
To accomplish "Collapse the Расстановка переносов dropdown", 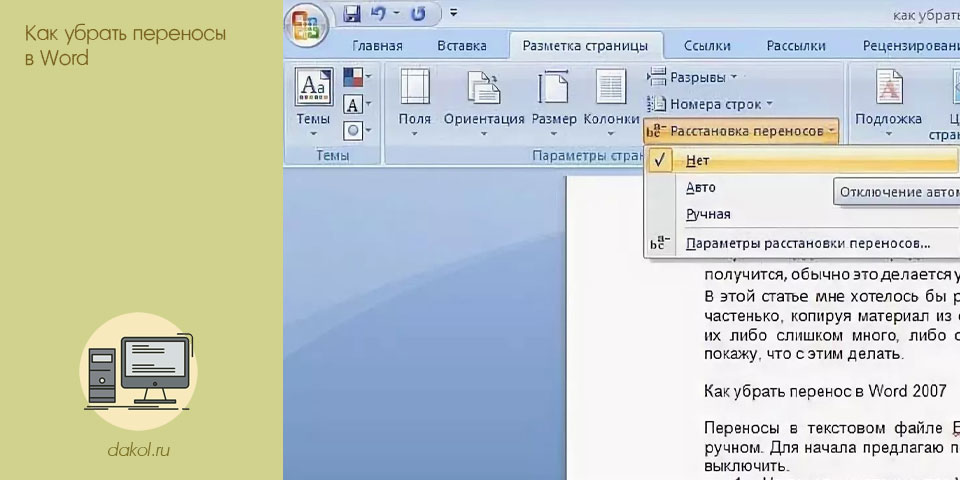I will [741, 131].
